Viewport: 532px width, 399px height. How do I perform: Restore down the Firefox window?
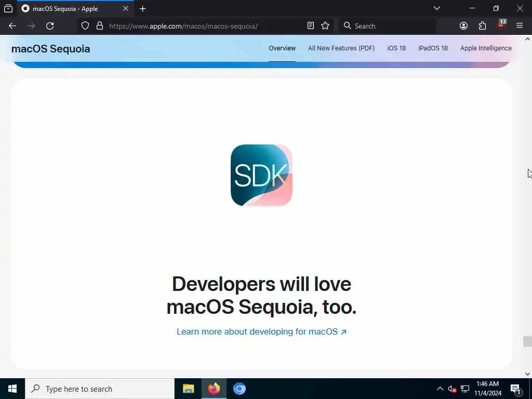point(496,8)
